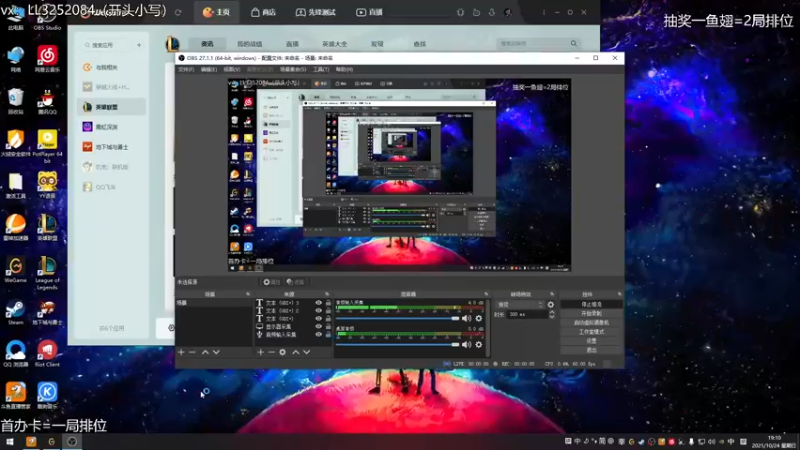Toggle visibility eye for 文本 (GDI+) 3 source

[x=319, y=303]
